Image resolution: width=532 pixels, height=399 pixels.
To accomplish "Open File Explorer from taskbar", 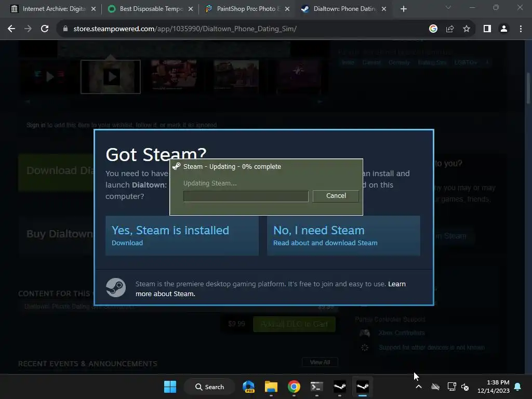I will [271, 387].
